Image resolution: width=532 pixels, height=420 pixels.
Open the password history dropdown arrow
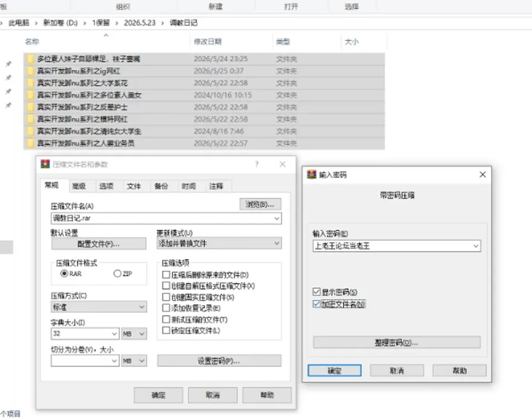point(475,246)
